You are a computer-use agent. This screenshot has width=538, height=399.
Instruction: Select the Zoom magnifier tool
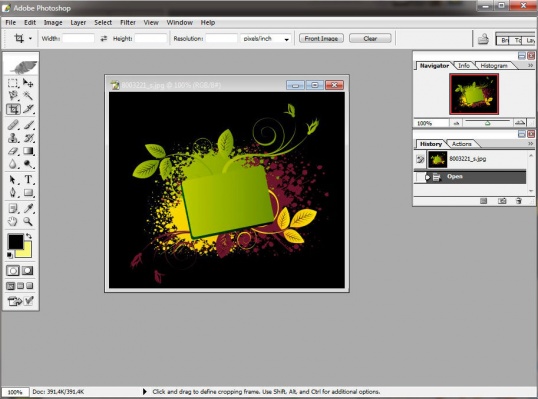[x=28, y=222]
